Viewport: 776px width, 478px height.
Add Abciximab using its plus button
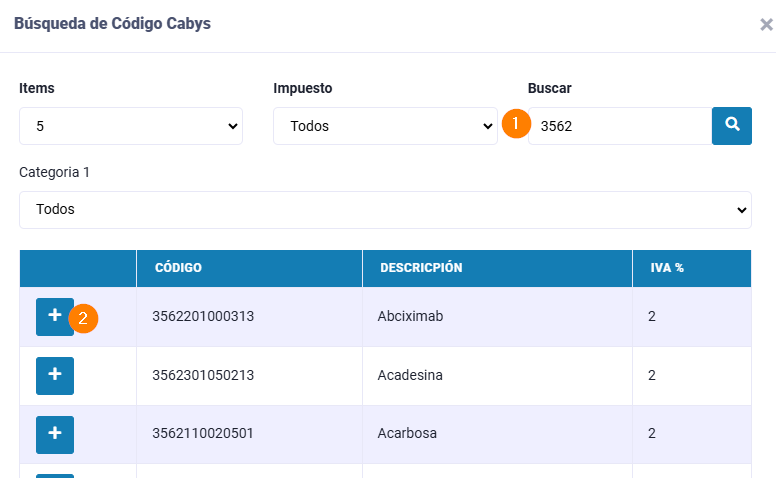click(x=54, y=316)
